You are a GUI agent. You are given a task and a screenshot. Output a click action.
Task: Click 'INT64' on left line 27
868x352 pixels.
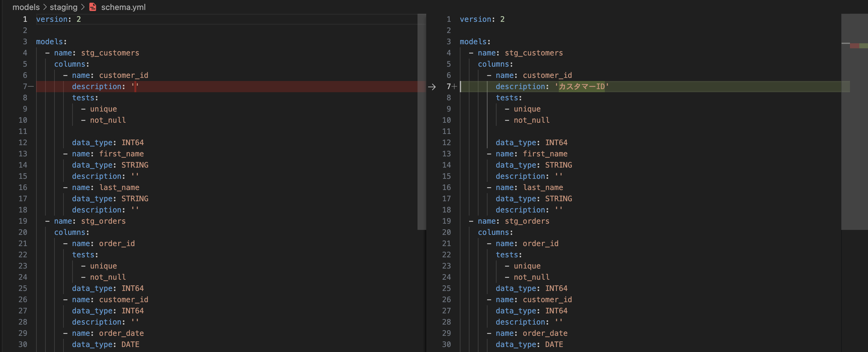[x=133, y=311]
